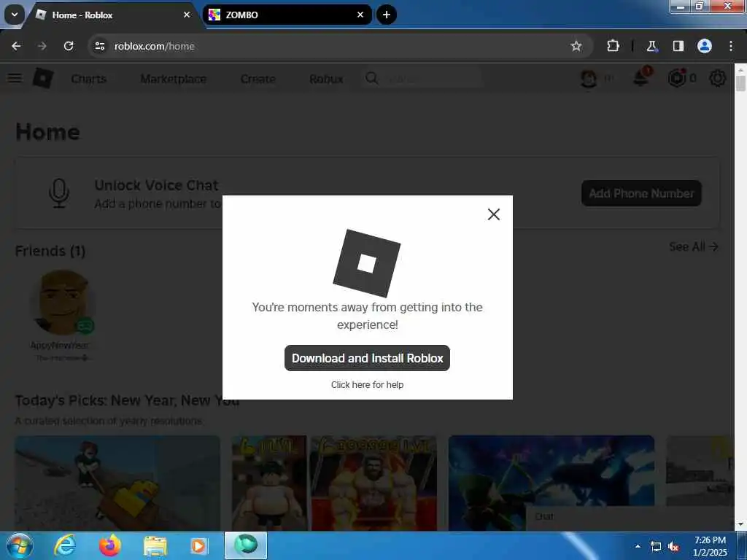Open the Charts page
The width and height of the screenshot is (747, 560).
[x=88, y=79]
